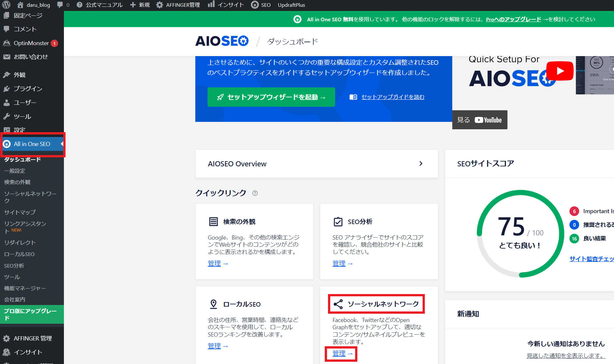Open 機能マネージャー submenu item
Viewport: 614px width, 364px height.
[25, 288]
